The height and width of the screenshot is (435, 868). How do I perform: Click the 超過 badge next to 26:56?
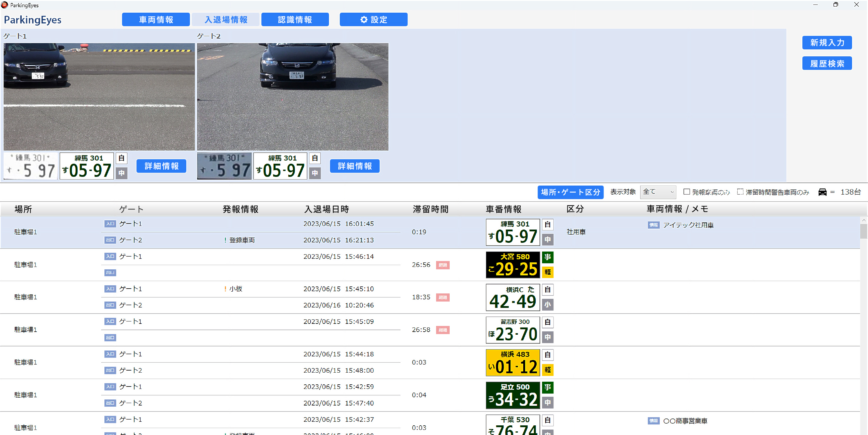[443, 265]
